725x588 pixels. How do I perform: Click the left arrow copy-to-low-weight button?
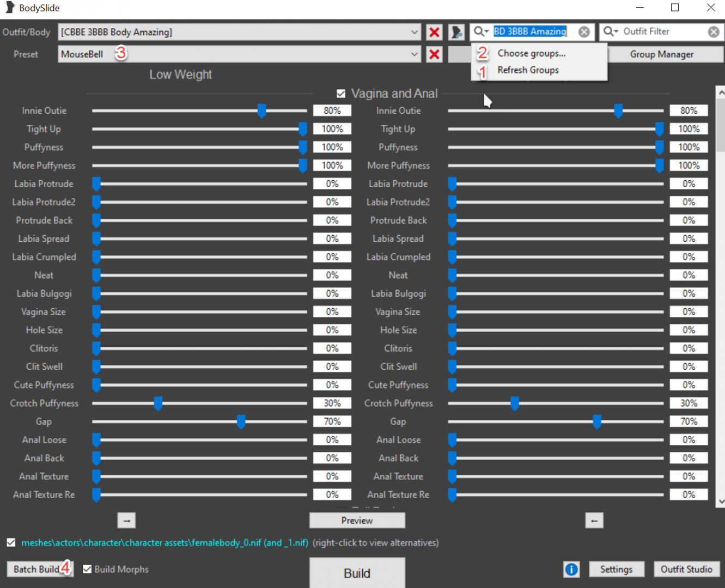[x=594, y=520]
